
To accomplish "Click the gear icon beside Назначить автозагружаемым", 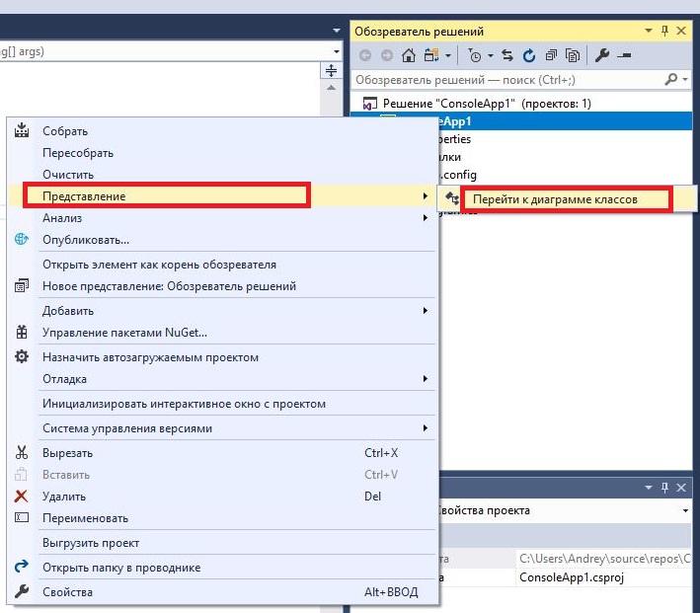I will pos(22,356).
